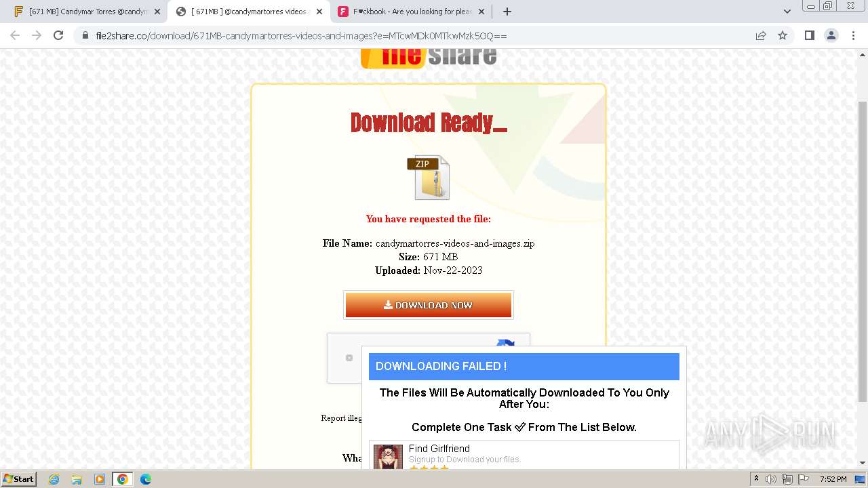The width and height of the screenshot is (868, 488).
Task: Bookmark this page with star
Action: pos(783,35)
